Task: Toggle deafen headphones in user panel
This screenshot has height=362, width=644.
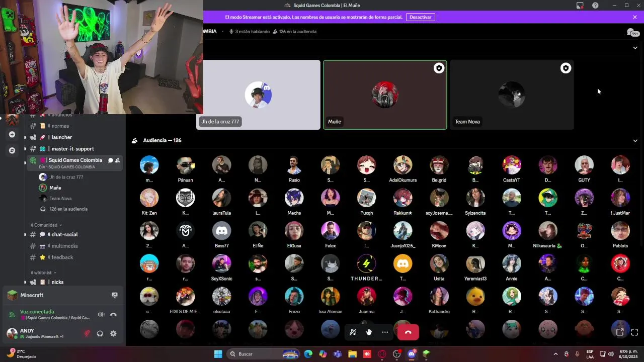Action: (100, 333)
